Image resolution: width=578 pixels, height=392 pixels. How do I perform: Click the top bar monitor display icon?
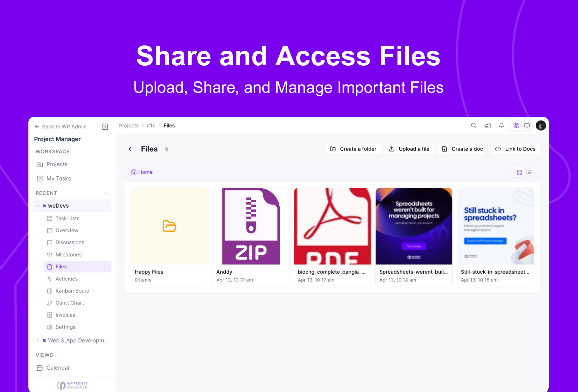click(527, 126)
